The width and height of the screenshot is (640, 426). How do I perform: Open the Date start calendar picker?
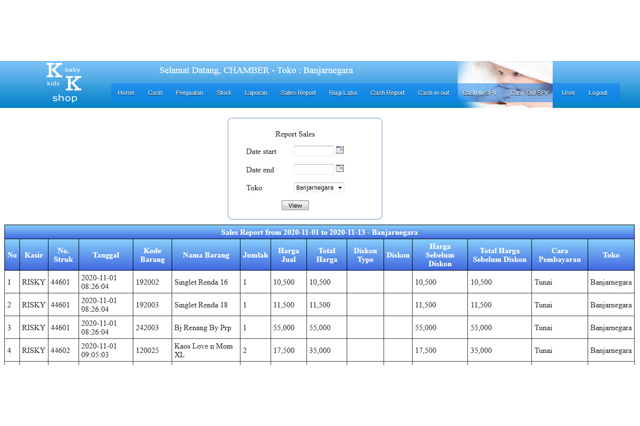tap(340, 151)
